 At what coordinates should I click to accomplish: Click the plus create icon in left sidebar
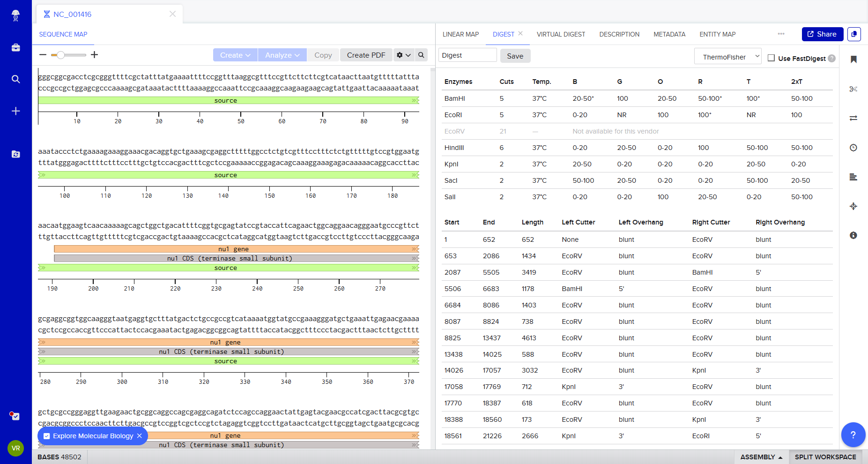click(16, 111)
